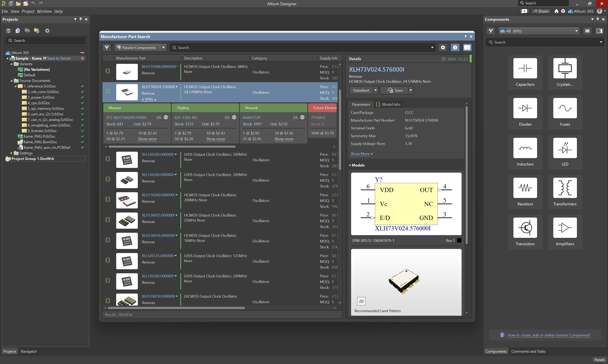Open Manufacturer Part Search settings gear

coord(443,48)
